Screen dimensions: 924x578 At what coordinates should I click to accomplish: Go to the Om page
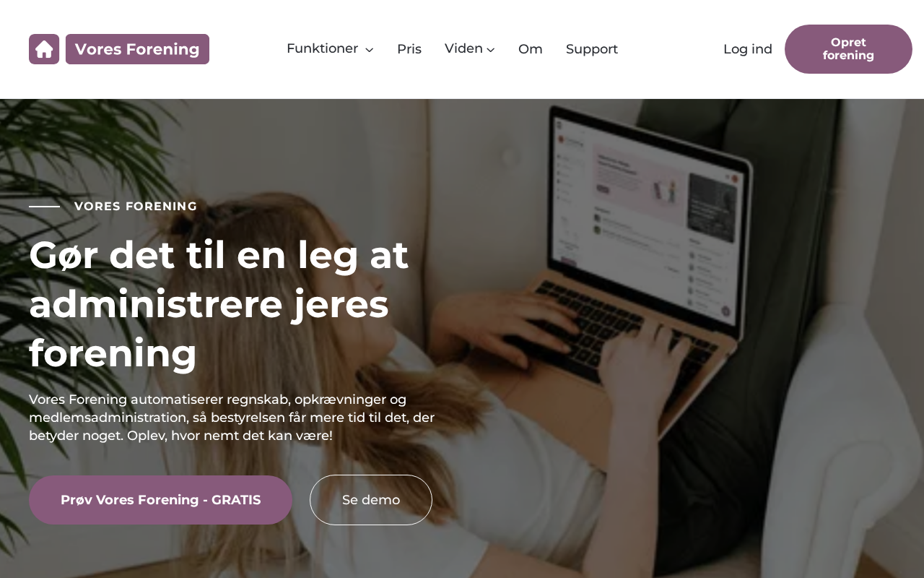click(x=531, y=49)
